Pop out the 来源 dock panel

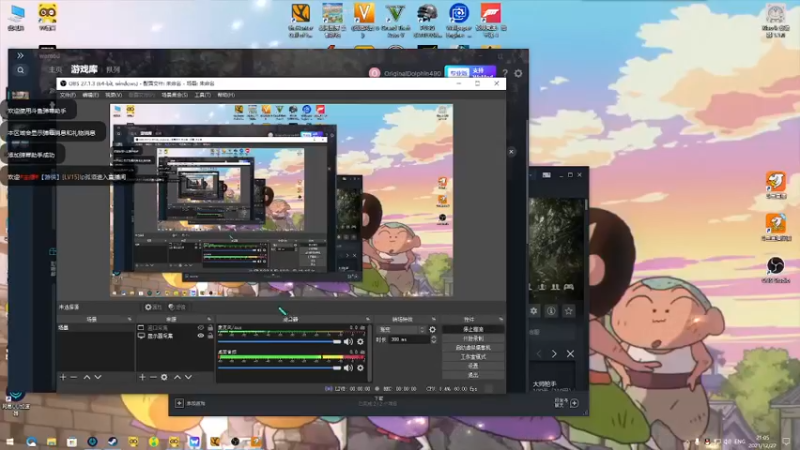click(209, 319)
